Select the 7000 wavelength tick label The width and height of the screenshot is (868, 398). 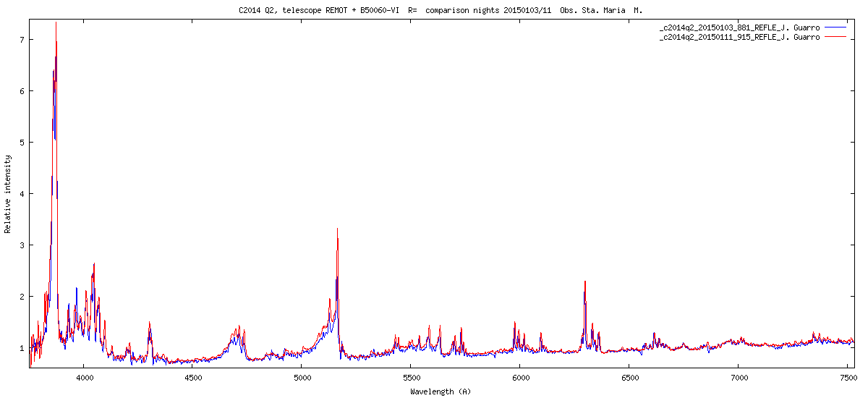738,378
